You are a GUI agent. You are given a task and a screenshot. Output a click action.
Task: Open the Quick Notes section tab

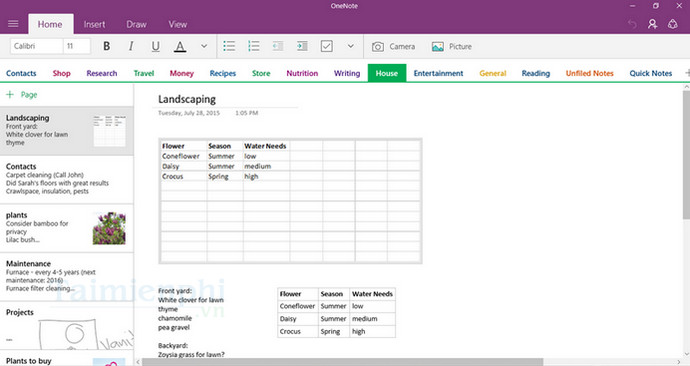tap(650, 73)
